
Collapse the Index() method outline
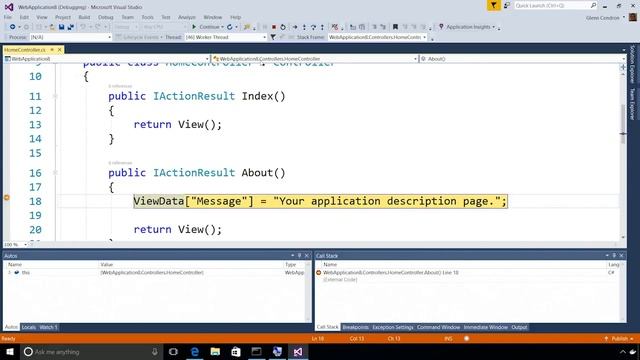[55, 96]
